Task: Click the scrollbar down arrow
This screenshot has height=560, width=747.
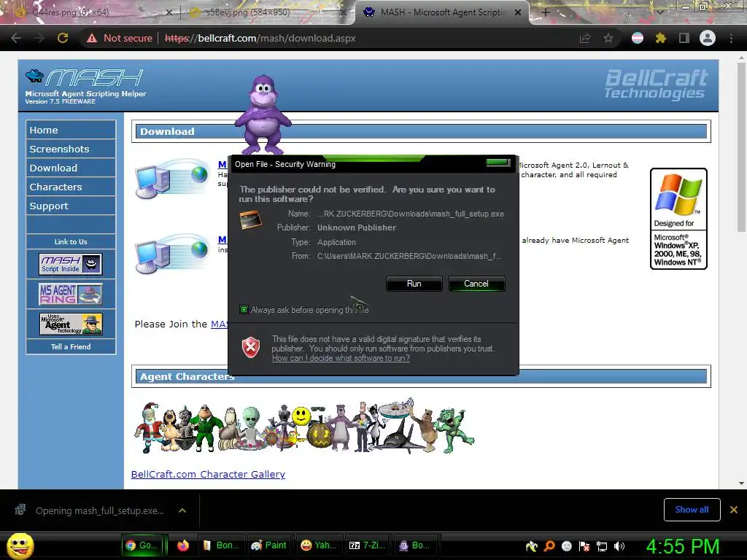Action: [x=741, y=483]
